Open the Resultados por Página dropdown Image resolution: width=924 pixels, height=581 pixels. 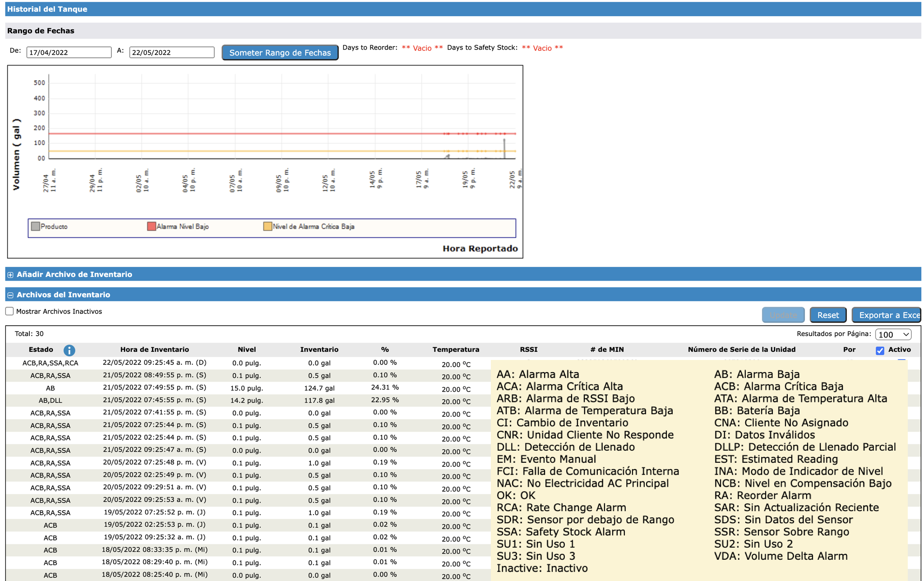pos(893,334)
